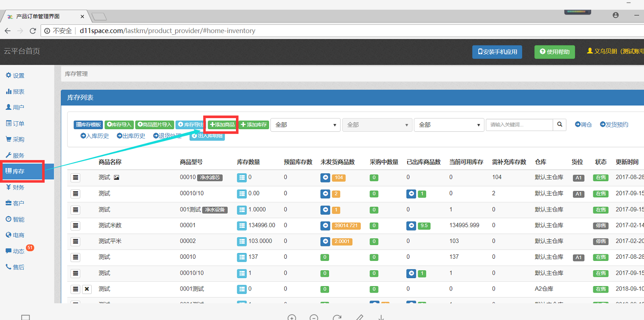Click the 添加库存 add stock button
The image size is (644, 320).
coord(254,125)
